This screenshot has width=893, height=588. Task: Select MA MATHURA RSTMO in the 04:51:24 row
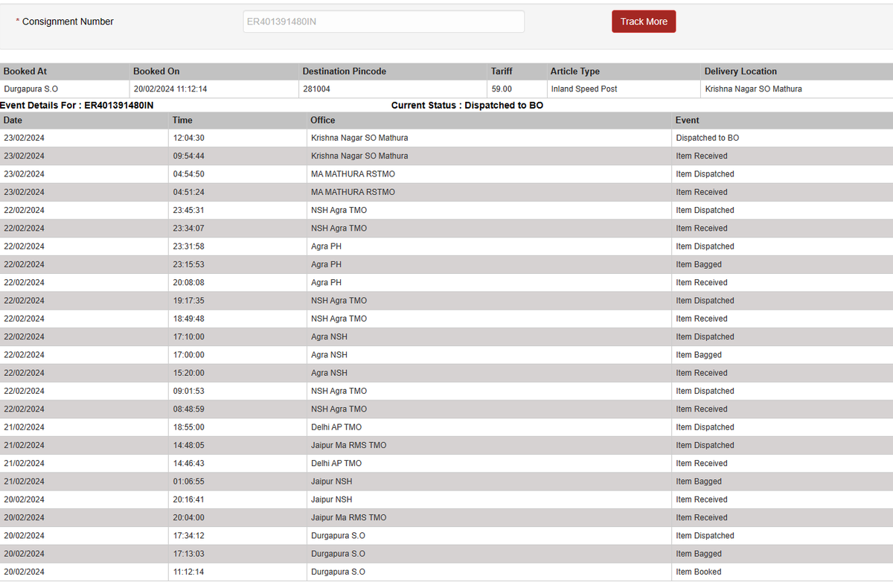353,192
